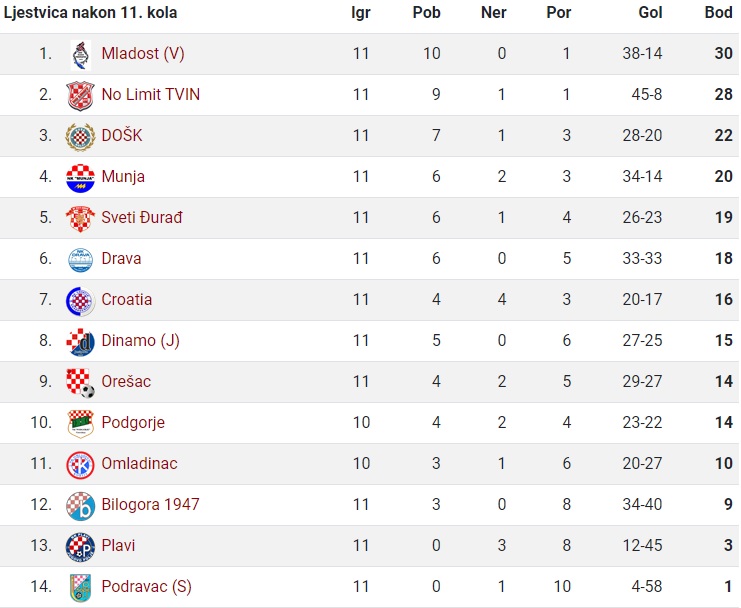Image resolution: width=741 pixels, height=608 pixels.
Task: Select the Bod column header
Action: point(719,12)
